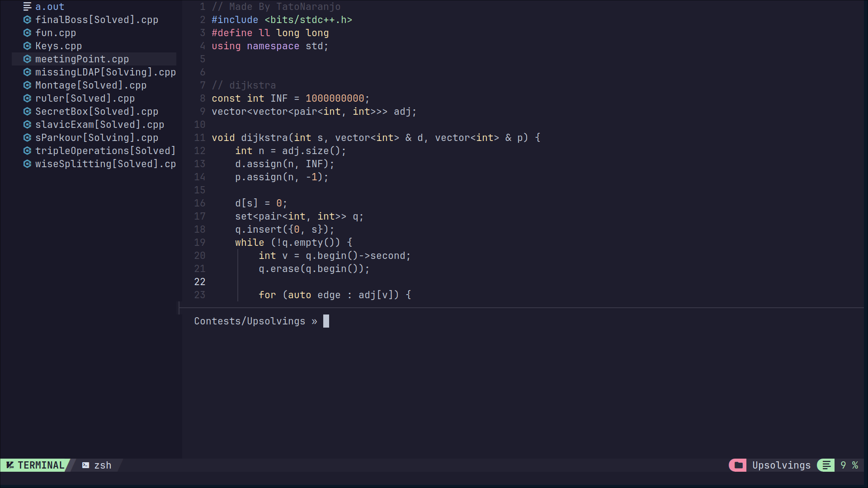This screenshot has width=868, height=488.
Task: Click the Vim mode icon in statusline
Action: click(10, 465)
